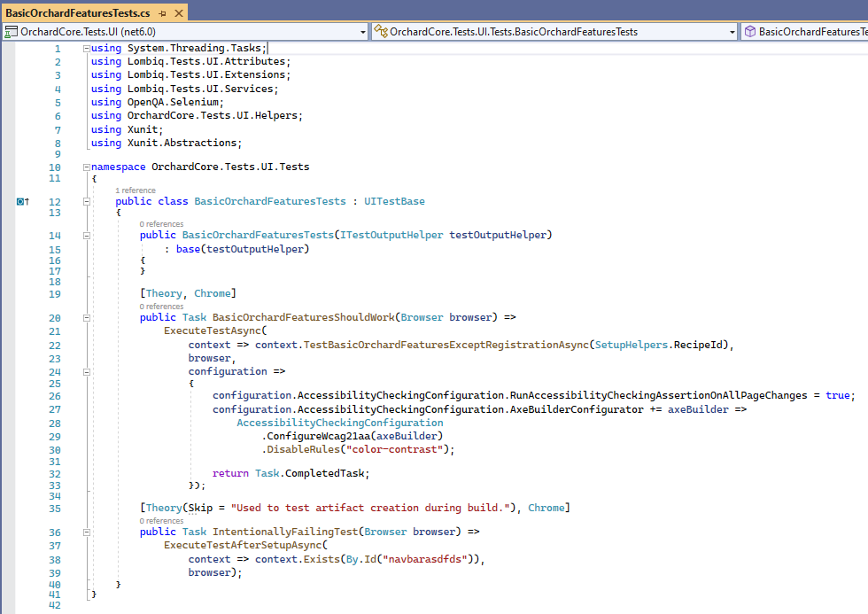
Task: Open '0 references' CodeLens above the constructor
Action: pyautogui.click(x=161, y=223)
